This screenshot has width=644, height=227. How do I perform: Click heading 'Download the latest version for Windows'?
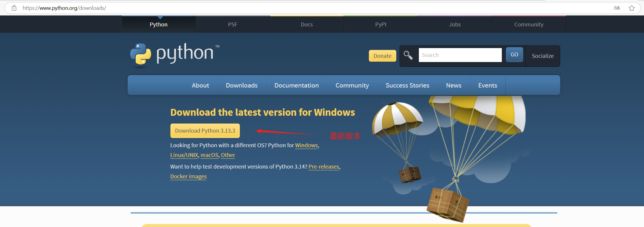(x=262, y=112)
